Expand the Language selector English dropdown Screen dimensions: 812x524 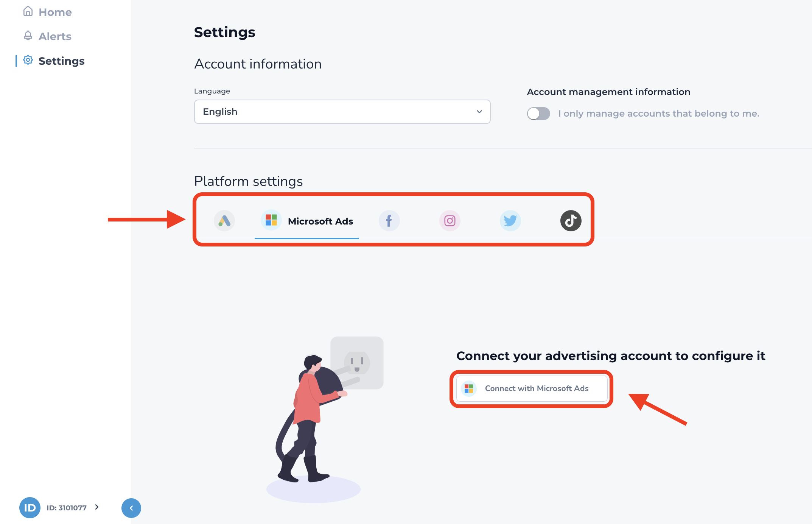[x=343, y=111]
